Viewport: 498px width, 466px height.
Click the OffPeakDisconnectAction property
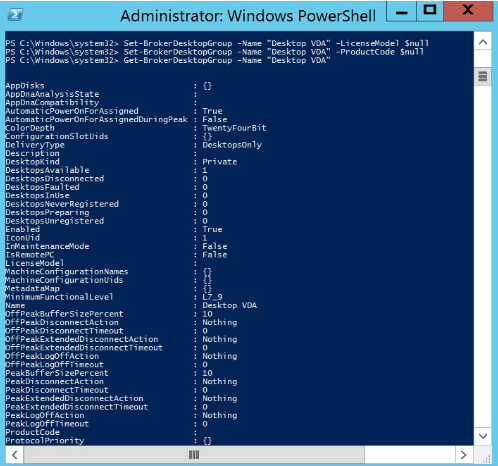click(62, 322)
